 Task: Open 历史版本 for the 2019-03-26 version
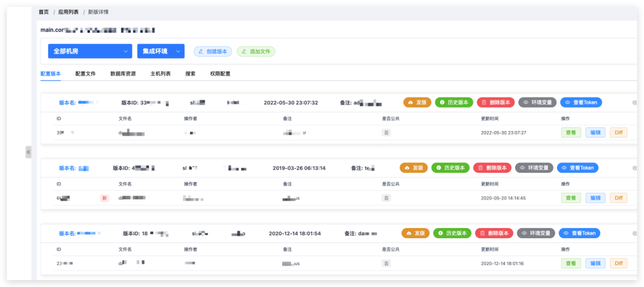pos(451,168)
